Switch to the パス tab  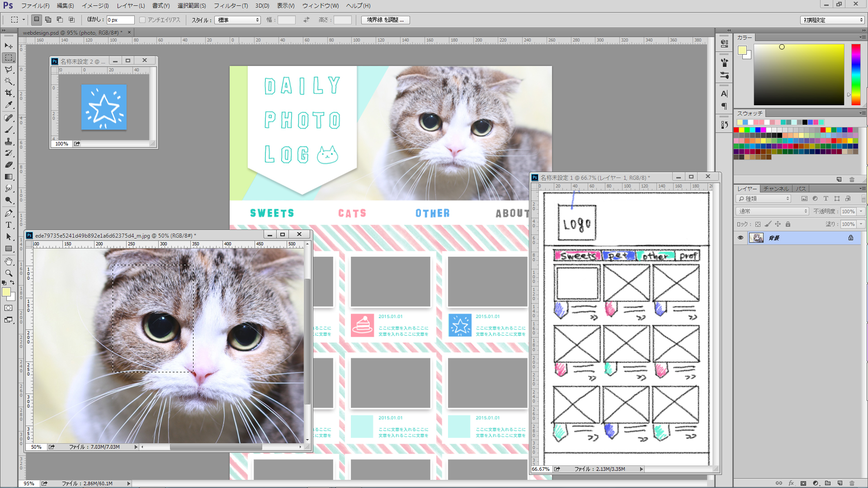coord(801,189)
